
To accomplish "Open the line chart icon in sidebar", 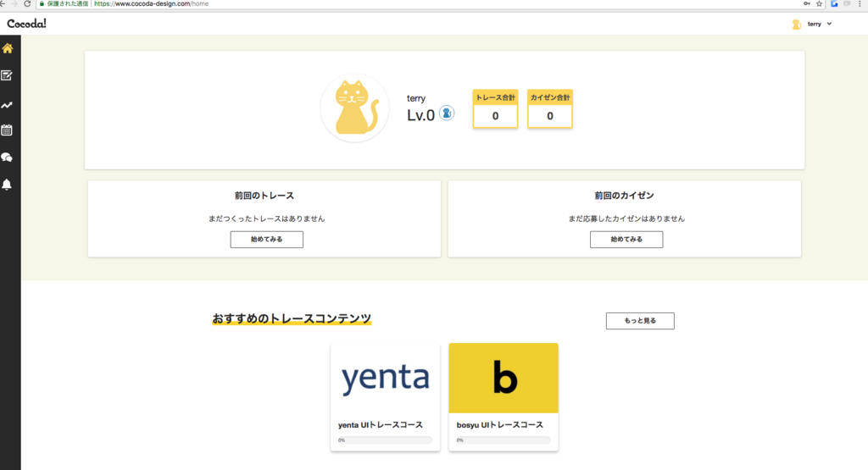I will [x=7, y=105].
